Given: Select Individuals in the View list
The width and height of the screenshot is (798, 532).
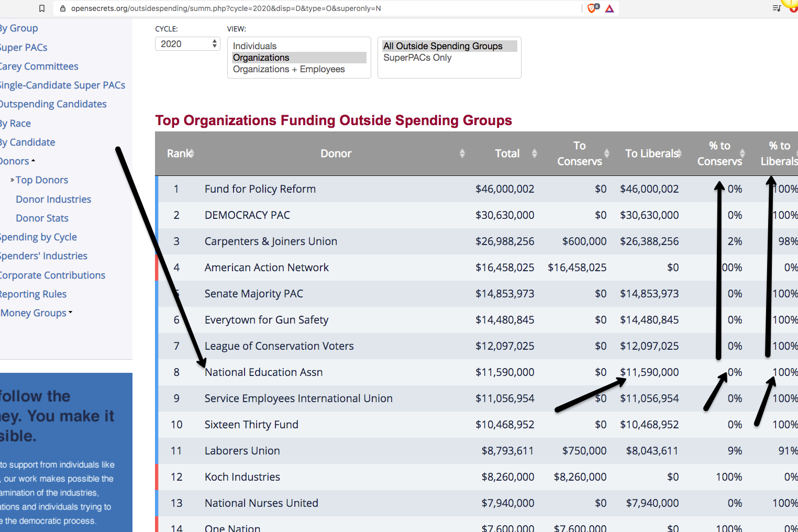Looking at the screenshot, I should tap(254, 46).
